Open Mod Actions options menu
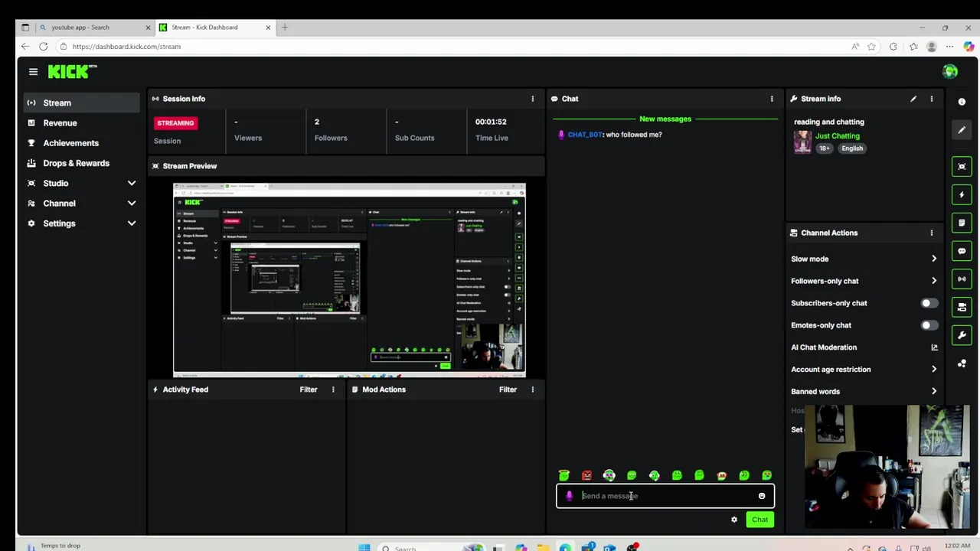The image size is (980, 551). [533, 390]
